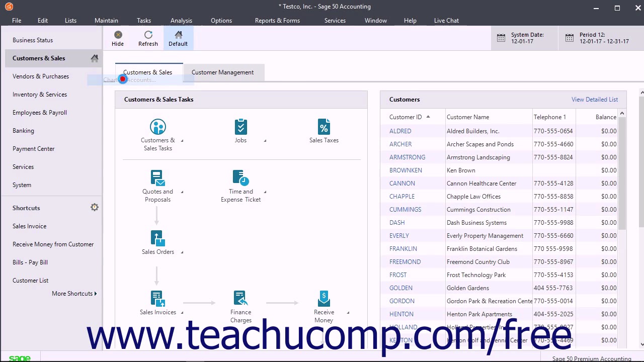
Task: Click Dash Business Systems name cell
Action: 476,223
